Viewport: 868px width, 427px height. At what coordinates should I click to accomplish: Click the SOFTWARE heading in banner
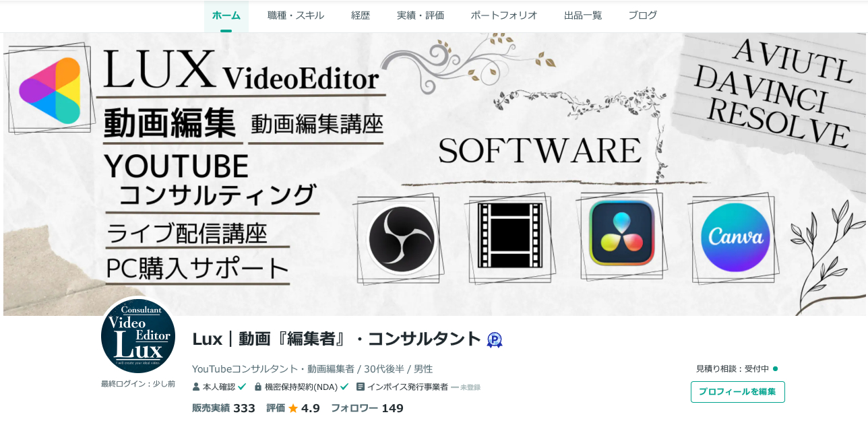click(x=540, y=150)
